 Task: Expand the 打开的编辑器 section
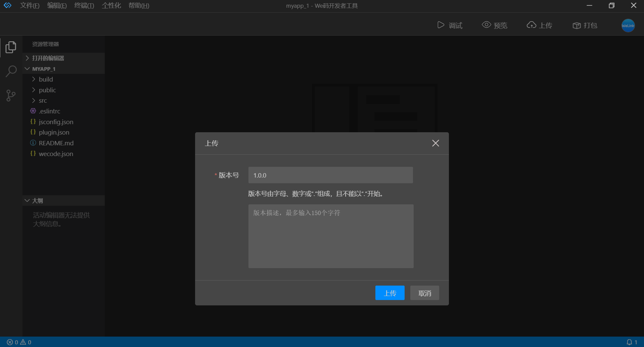tap(27, 58)
